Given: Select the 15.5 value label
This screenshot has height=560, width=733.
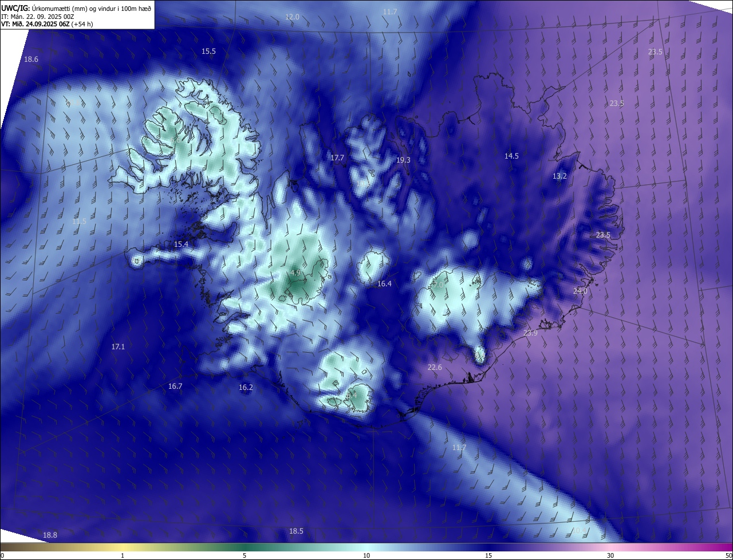Looking at the screenshot, I should tap(208, 52).
